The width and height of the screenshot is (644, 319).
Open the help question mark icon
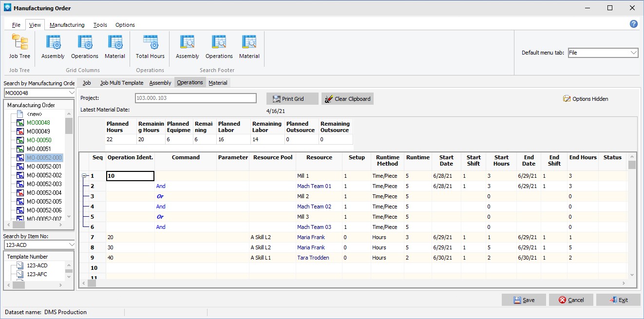coord(634,24)
